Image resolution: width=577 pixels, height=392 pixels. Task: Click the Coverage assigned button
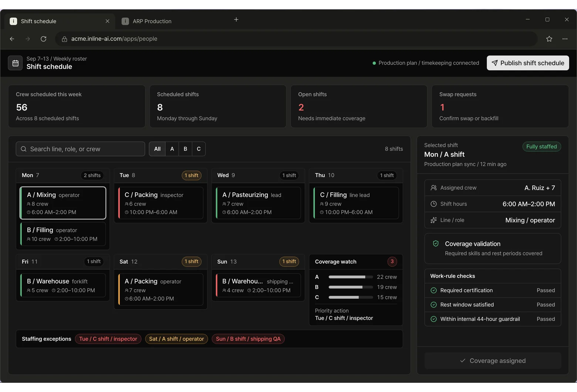coord(493,361)
